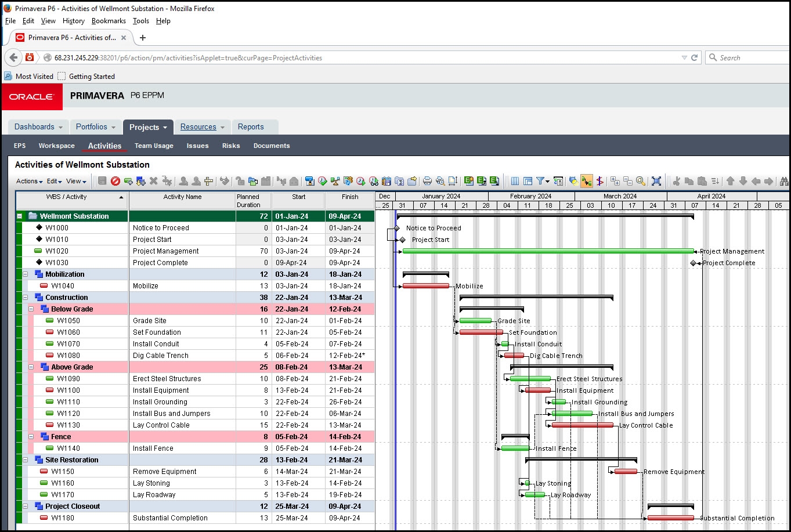Click the Add Activity toolbar icon
Screen dimensions: 791x532
(128, 181)
